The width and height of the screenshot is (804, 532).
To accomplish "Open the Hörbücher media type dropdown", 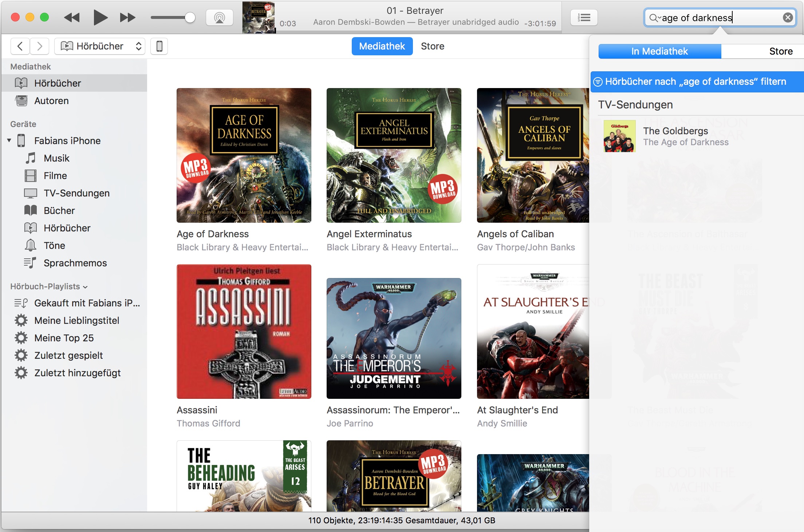I will (100, 46).
